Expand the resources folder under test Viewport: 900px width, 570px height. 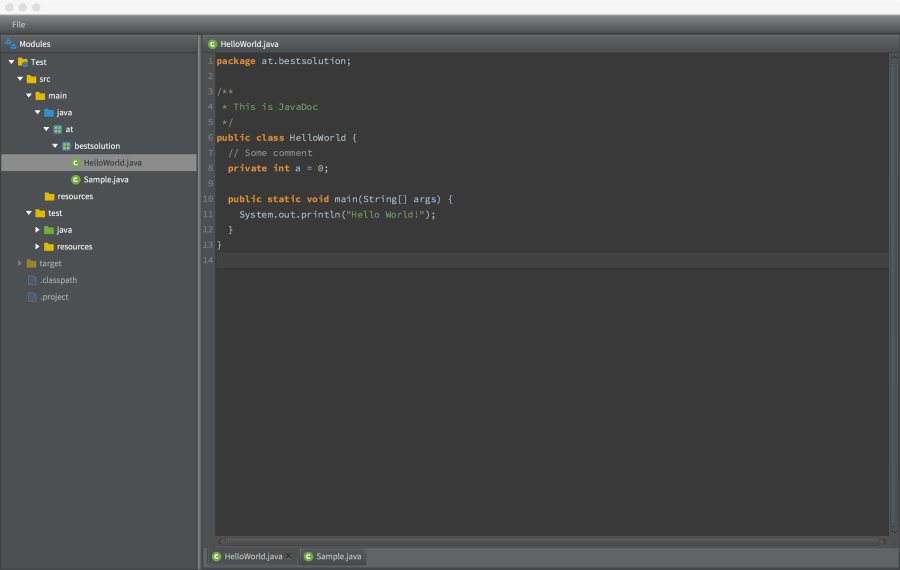click(x=37, y=246)
